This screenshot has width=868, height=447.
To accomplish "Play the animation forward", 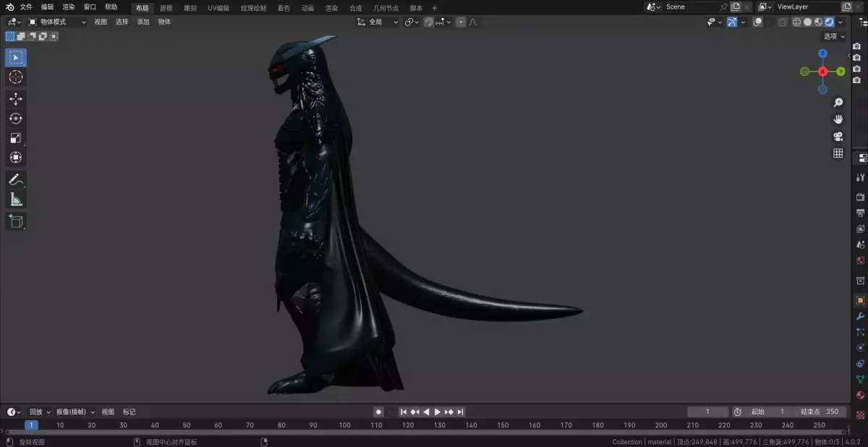I will (x=437, y=412).
